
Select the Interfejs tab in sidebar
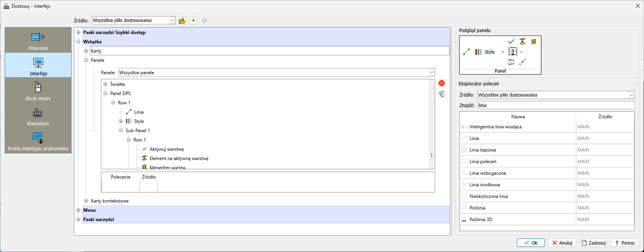(x=38, y=66)
